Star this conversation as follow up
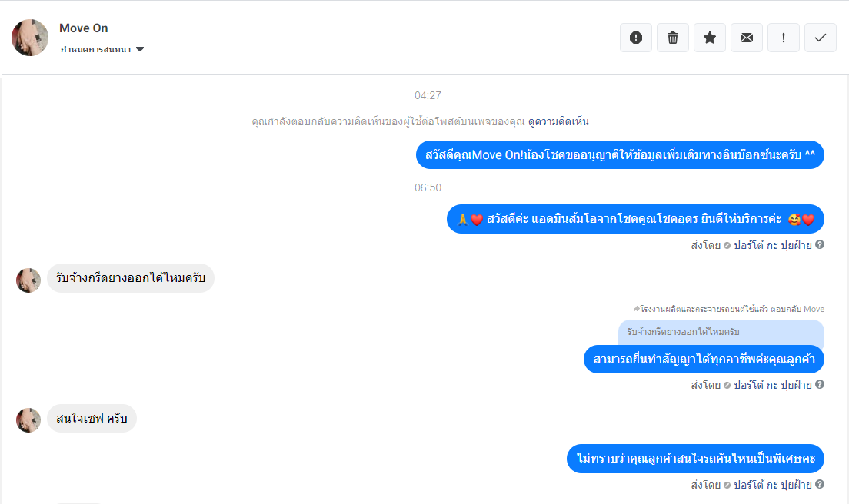The image size is (849, 504). (x=709, y=38)
